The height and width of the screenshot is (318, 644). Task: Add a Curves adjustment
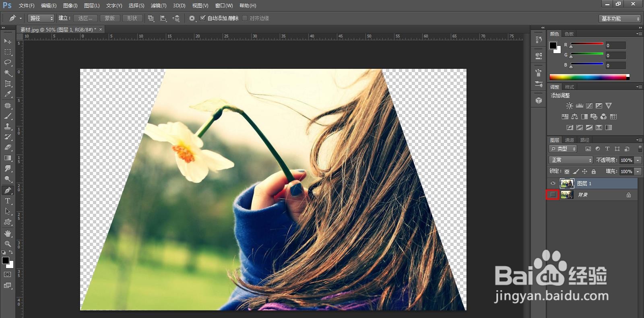point(589,105)
